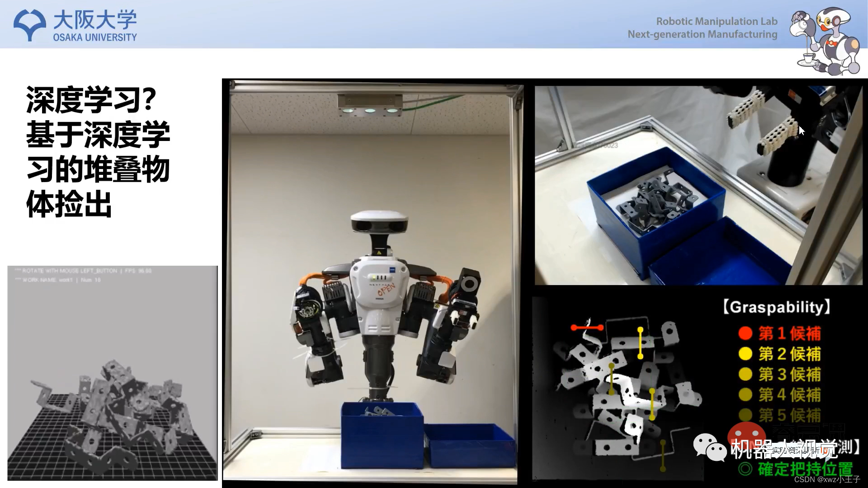Click the robot's head camera unit
The height and width of the screenshot is (488, 868).
[379, 221]
